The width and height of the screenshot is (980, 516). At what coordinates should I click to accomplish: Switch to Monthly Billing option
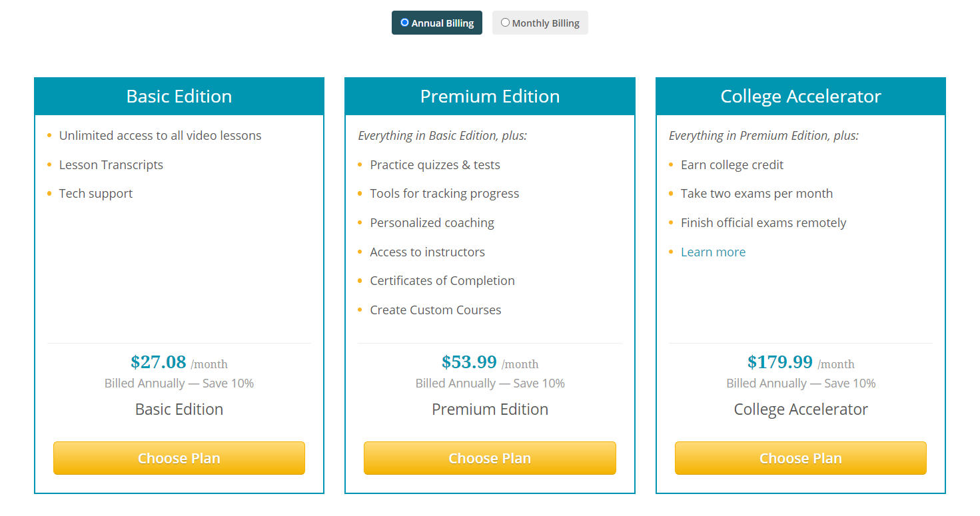pyautogui.click(x=505, y=23)
